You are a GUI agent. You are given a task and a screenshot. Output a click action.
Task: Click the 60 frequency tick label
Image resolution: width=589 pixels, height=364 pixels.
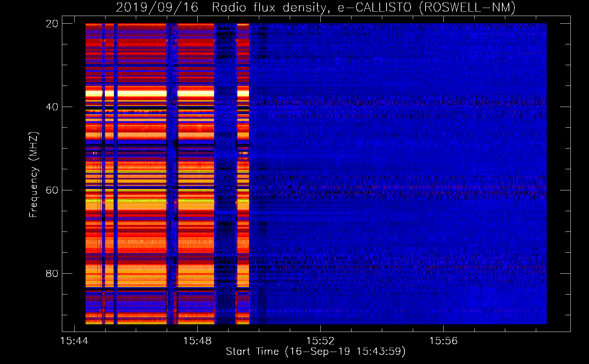52,190
